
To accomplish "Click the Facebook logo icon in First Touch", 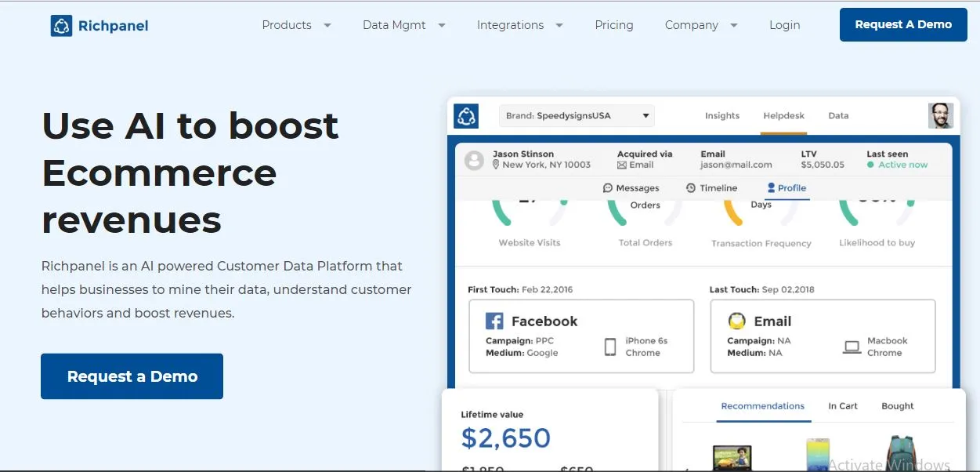I will pos(494,321).
